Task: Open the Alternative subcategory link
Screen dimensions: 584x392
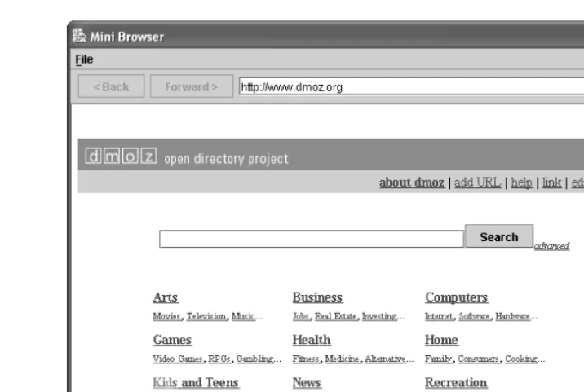Action: (385, 359)
